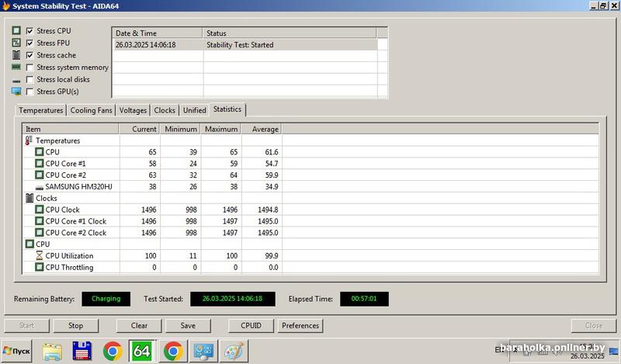The height and width of the screenshot is (364, 621).
Task: Open the Cooling Fans tab
Action: 91,110
